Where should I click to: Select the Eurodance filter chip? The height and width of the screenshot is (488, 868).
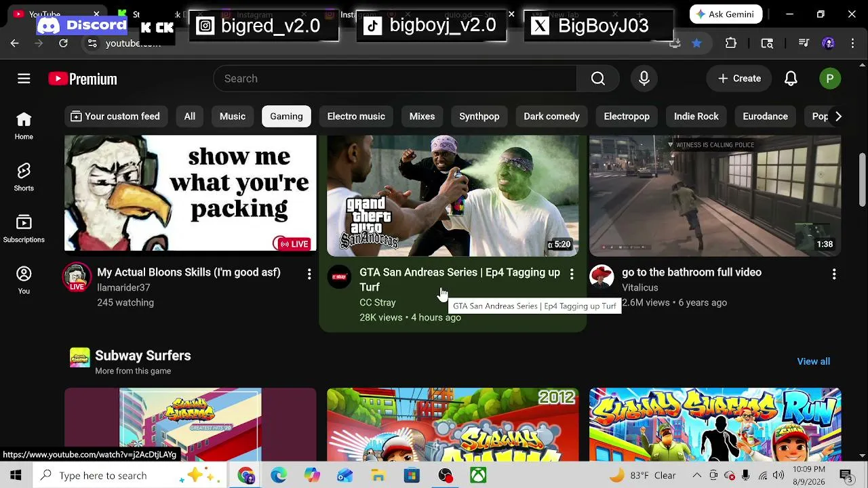(765, 117)
